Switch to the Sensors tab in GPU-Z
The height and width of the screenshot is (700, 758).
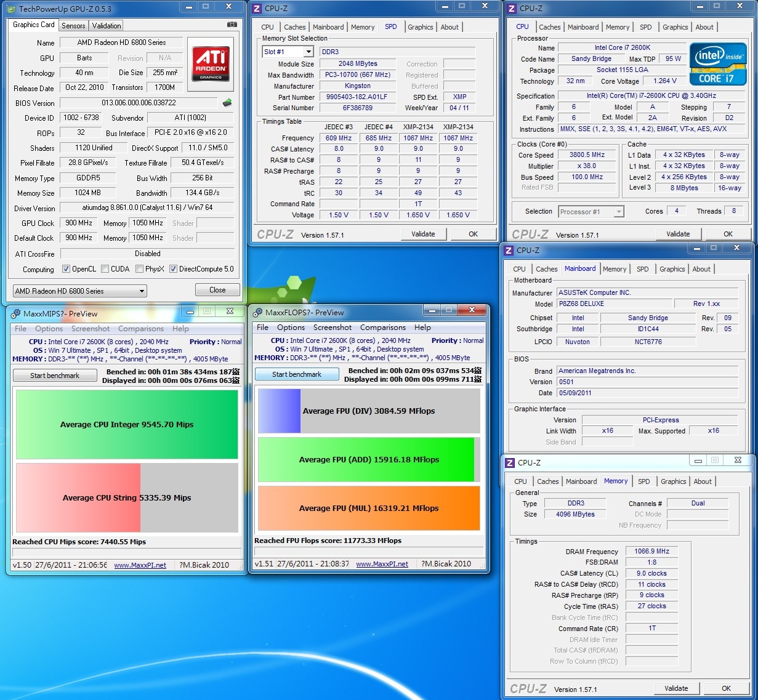[x=73, y=25]
